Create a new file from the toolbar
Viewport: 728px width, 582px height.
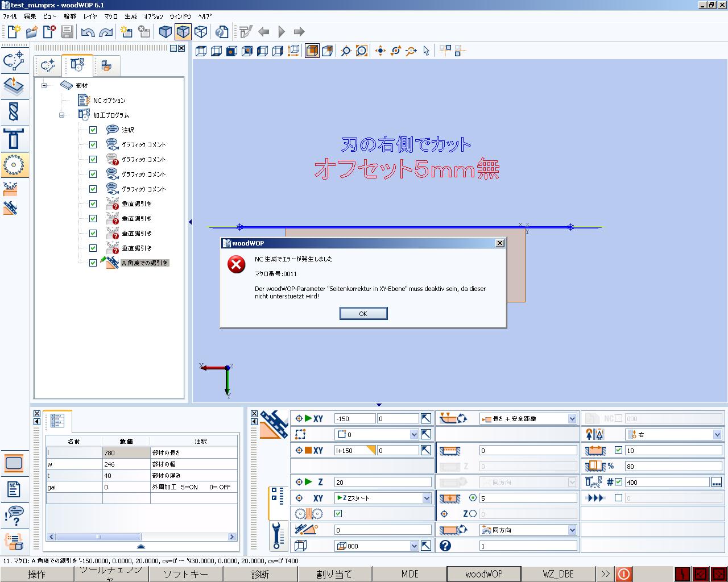[14, 32]
